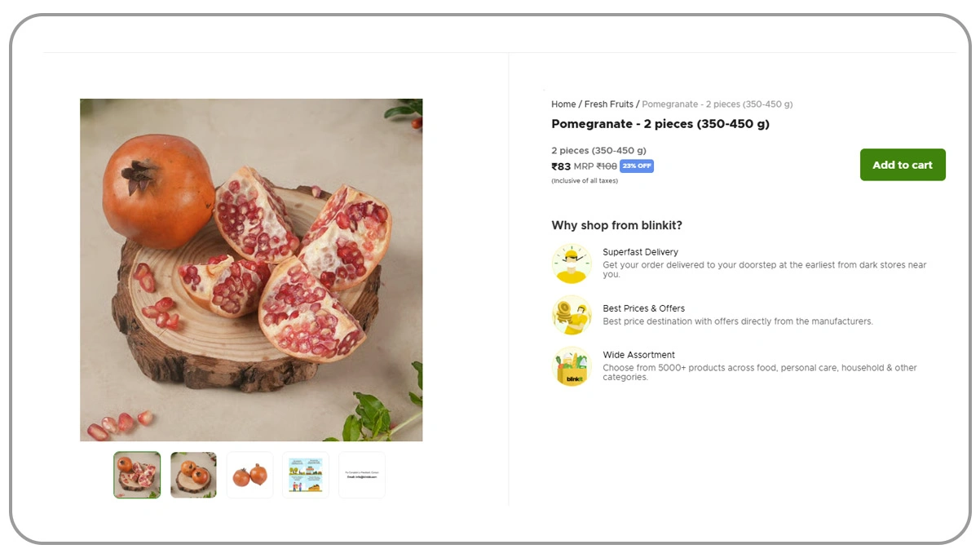The height and width of the screenshot is (558, 980).
Task: Click the Superfast Delivery description text
Action: pyautogui.click(x=764, y=269)
